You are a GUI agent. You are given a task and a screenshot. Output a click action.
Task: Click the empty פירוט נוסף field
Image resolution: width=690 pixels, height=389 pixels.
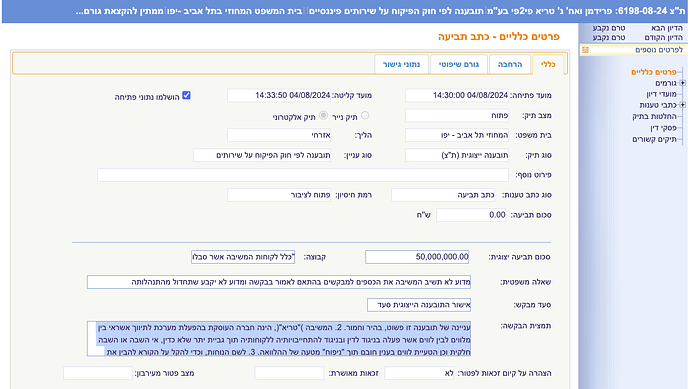tap(303, 175)
